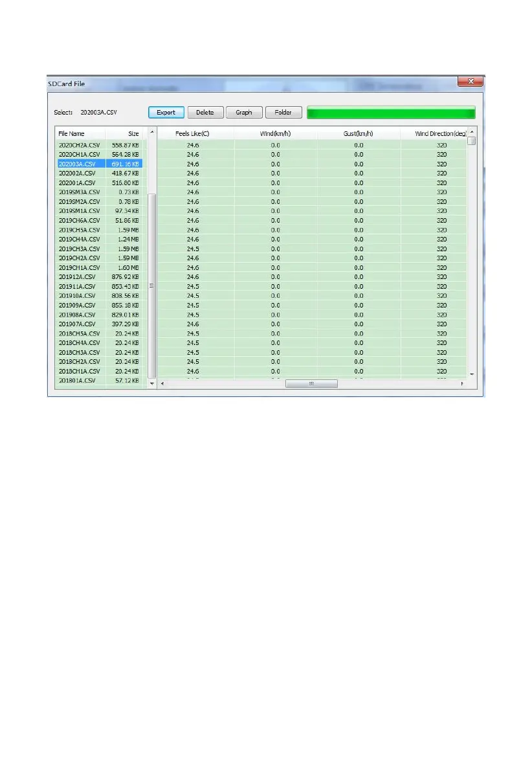Click horizontal scrollbar right arrow
This screenshot has height=771, width=532.
point(462,383)
